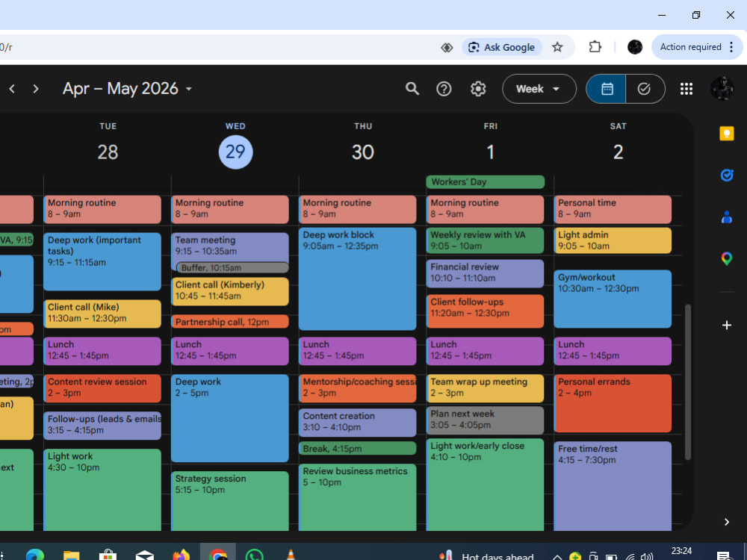
Task: Collapse the side panel chevron
Action: pos(727,522)
